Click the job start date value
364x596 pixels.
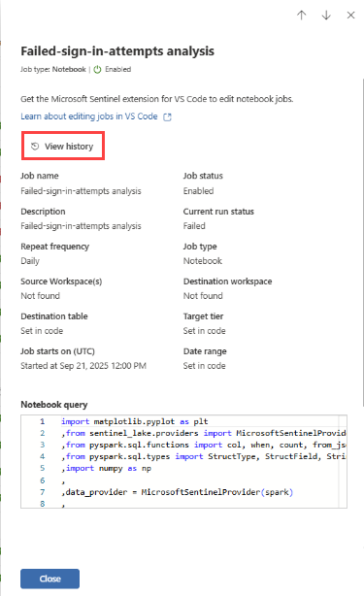pyautogui.click(x=83, y=366)
